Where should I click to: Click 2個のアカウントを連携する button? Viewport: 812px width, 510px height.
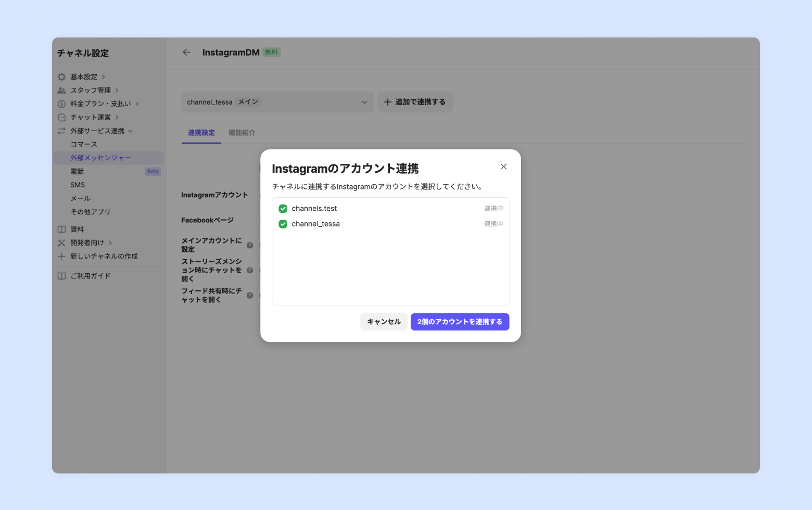[x=460, y=322]
